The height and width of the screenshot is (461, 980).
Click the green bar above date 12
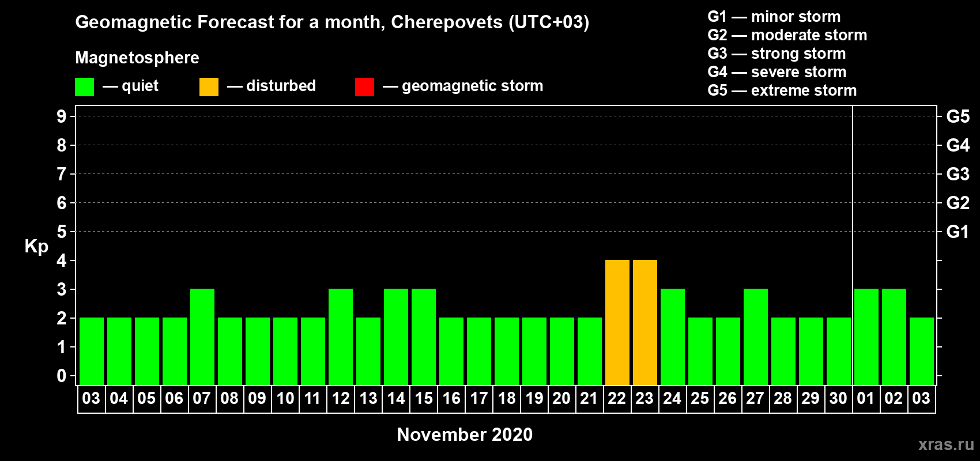click(x=341, y=337)
